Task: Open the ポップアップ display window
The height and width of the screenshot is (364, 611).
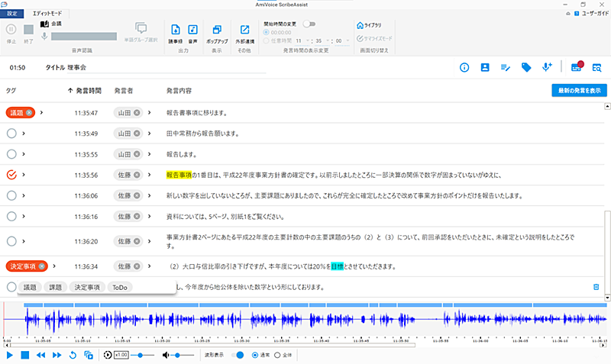Action: click(218, 30)
